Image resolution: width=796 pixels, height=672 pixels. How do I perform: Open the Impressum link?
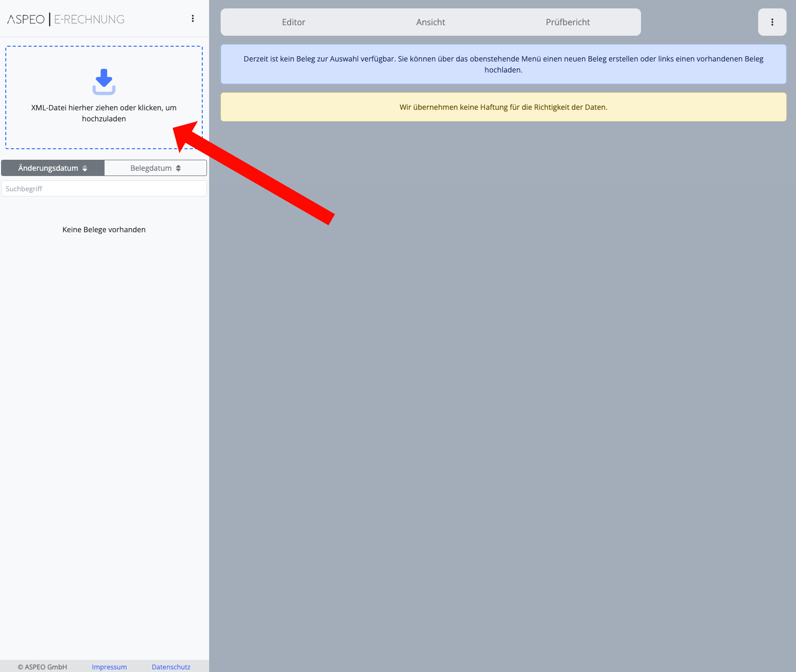(x=109, y=667)
